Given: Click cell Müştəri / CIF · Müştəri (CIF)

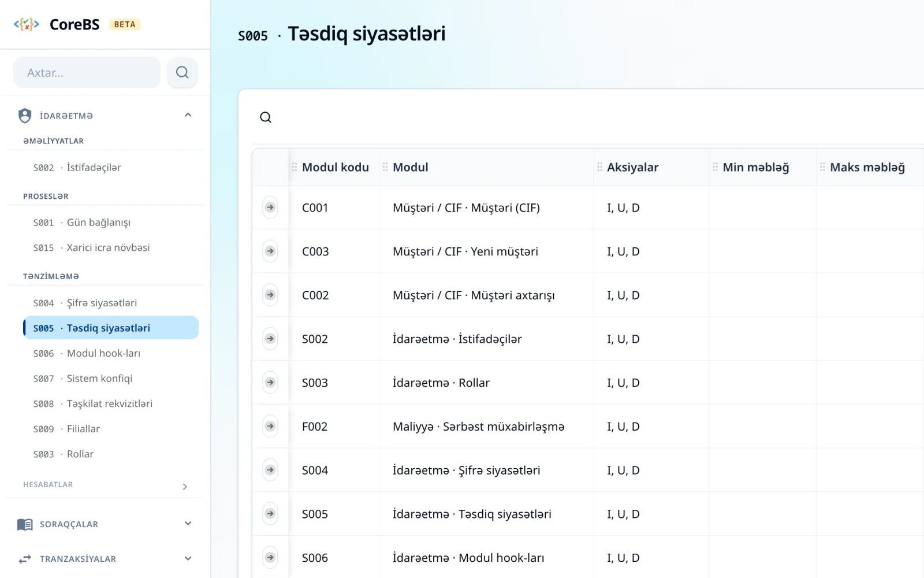Looking at the screenshot, I should 466,208.
